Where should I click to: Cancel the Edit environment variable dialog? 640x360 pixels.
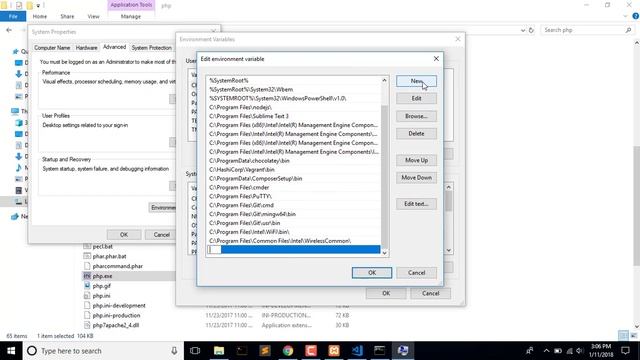click(416, 273)
